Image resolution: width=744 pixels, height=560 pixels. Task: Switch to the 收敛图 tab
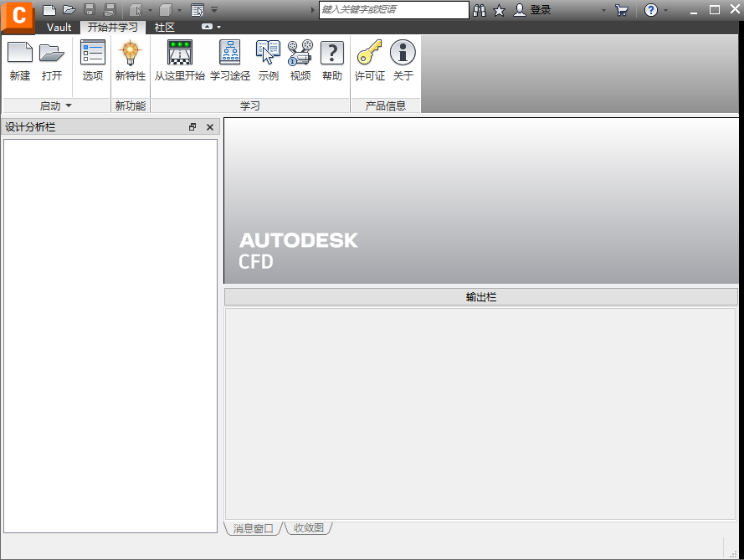click(309, 527)
